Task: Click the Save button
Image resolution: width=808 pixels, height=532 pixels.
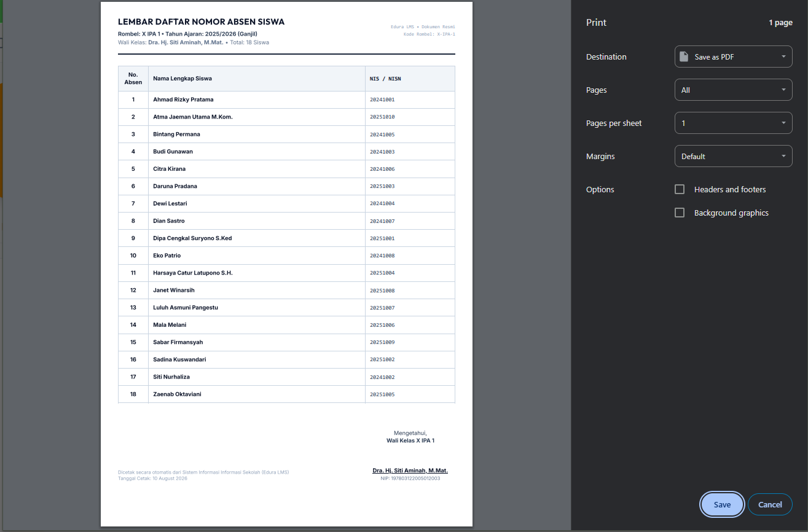Action: pos(722,504)
